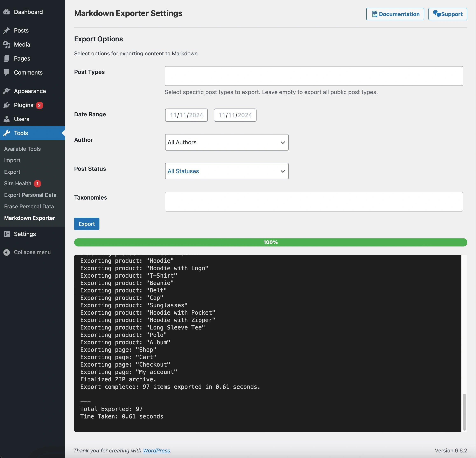Viewport: 476px width, 458px height.
Task: Click the end date field
Action: click(x=235, y=115)
